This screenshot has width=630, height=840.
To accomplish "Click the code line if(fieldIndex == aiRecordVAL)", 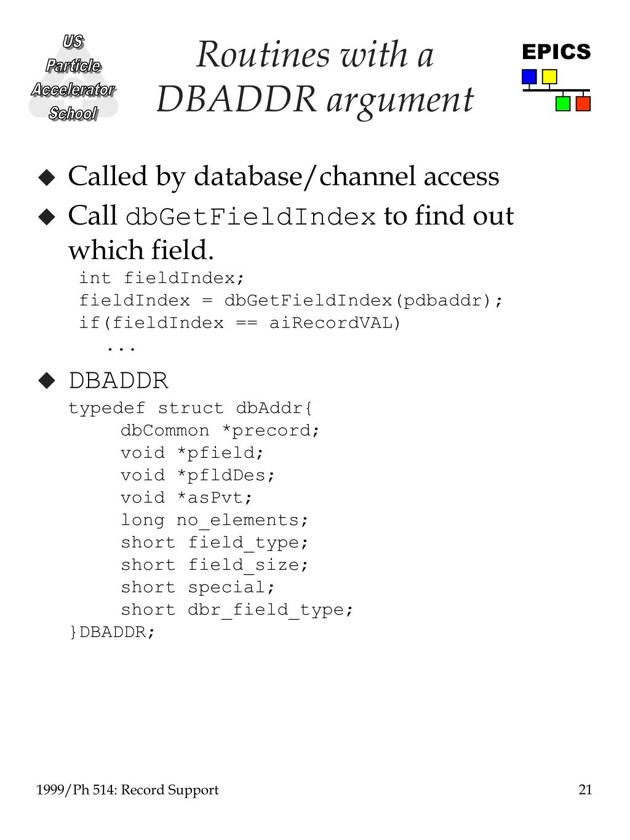I will (240, 323).
